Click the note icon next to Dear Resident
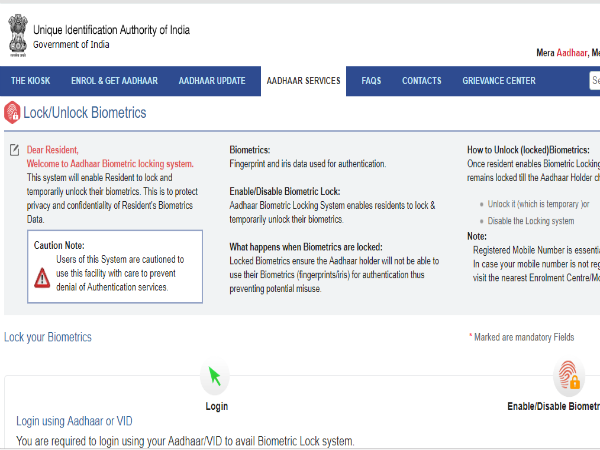Viewport: 600px width, 450px height. tap(14, 150)
